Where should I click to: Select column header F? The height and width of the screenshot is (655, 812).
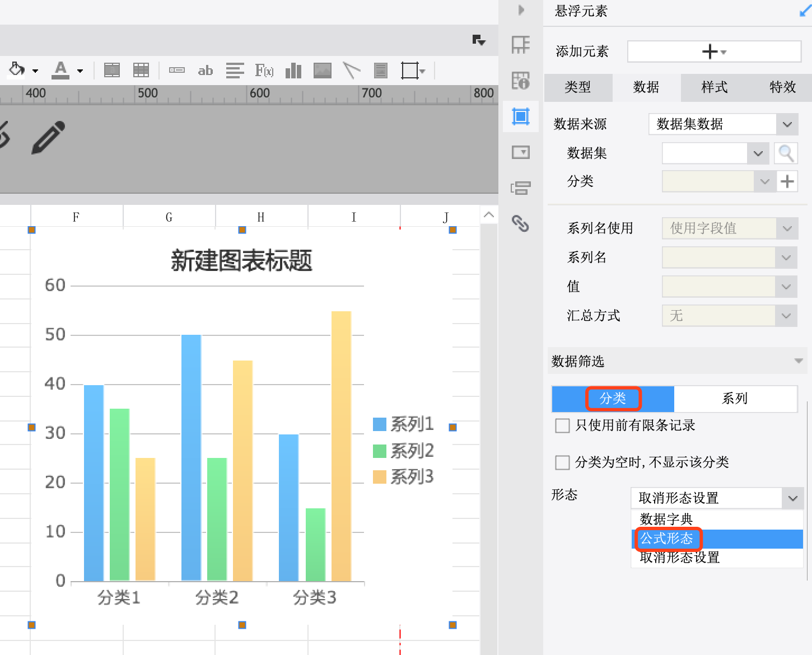click(77, 217)
